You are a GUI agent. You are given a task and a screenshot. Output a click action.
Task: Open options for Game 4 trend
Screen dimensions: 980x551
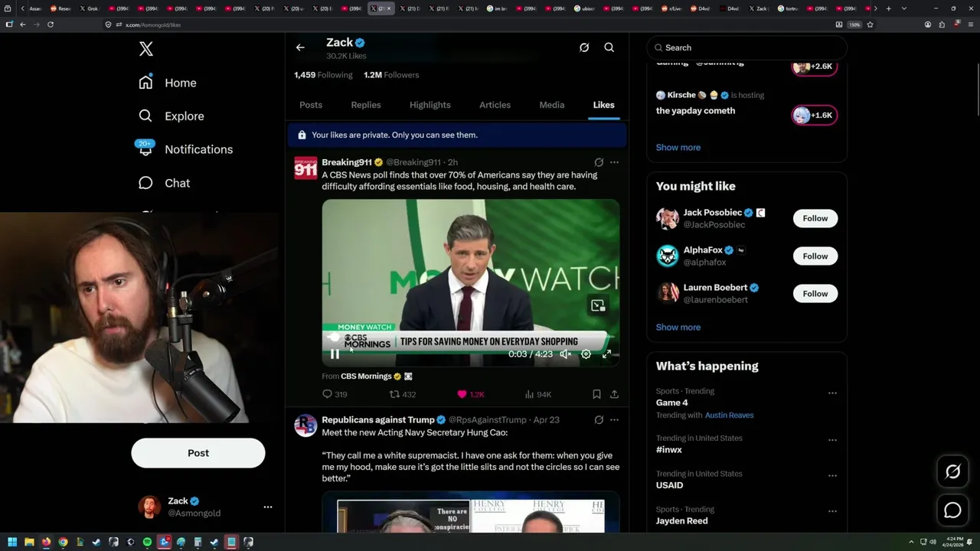(x=832, y=393)
